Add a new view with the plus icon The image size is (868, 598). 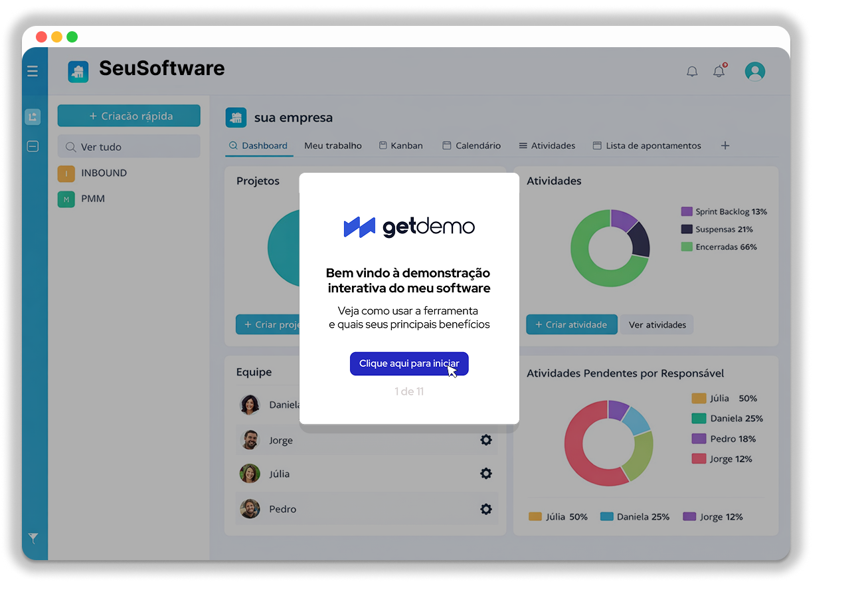pyautogui.click(x=725, y=146)
